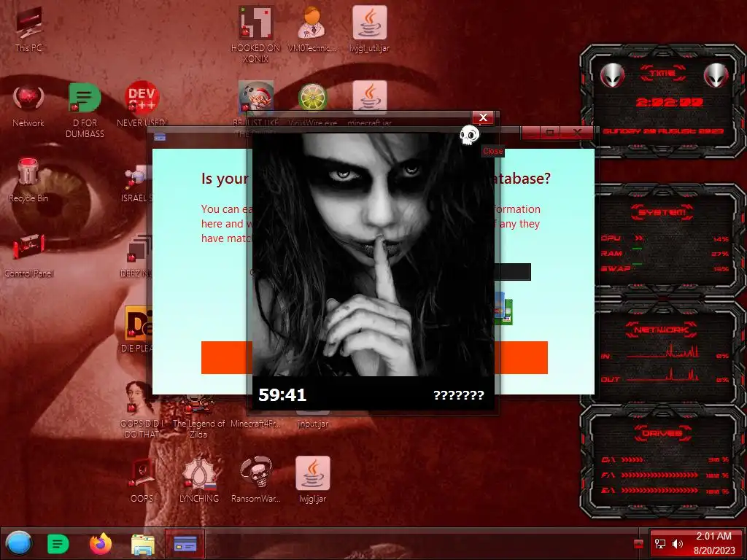Close the scary image popup with X
Image resolution: width=747 pixels, height=560 pixels.
[483, 117]
